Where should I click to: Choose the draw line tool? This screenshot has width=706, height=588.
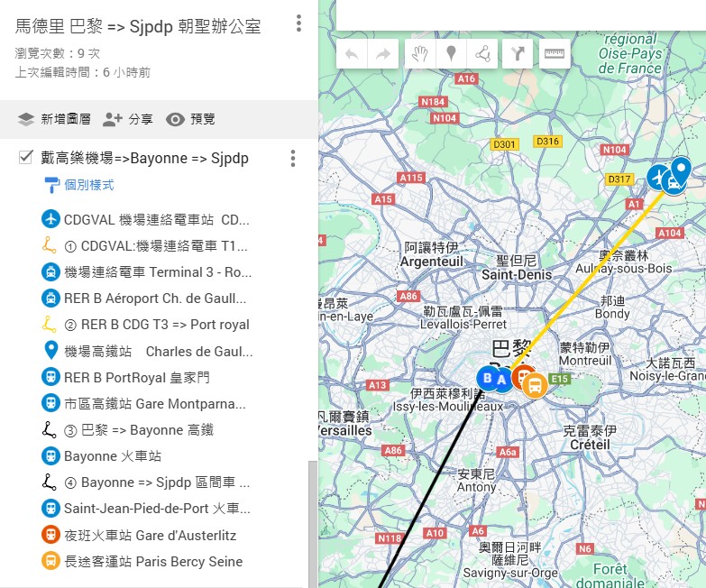click(x=483, y=54)
